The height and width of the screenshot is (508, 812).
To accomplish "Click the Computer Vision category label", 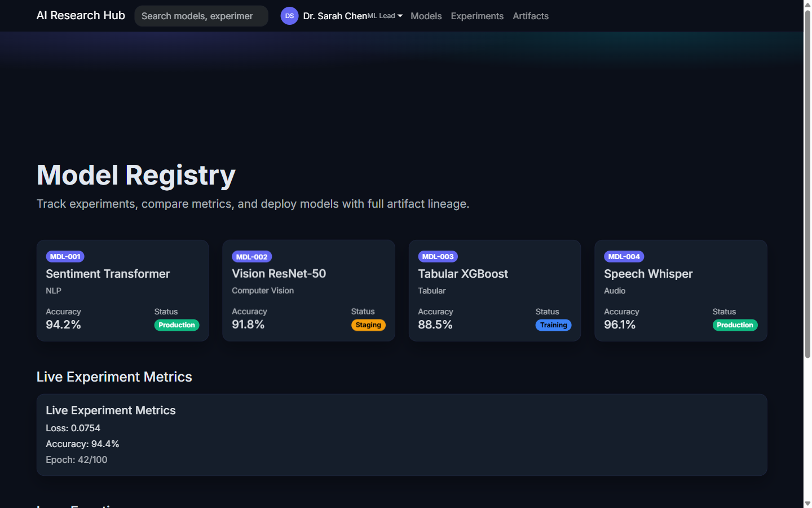I will coord(263,291).
